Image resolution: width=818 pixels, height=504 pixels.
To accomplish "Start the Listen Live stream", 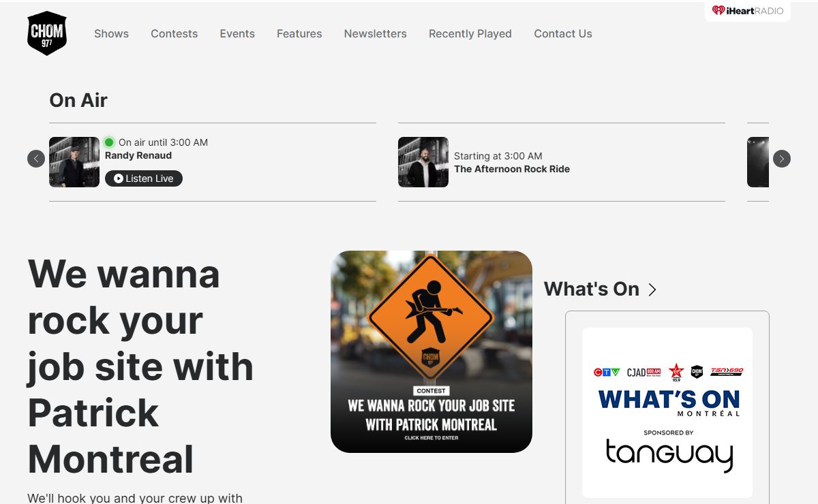I will point(144,178).
